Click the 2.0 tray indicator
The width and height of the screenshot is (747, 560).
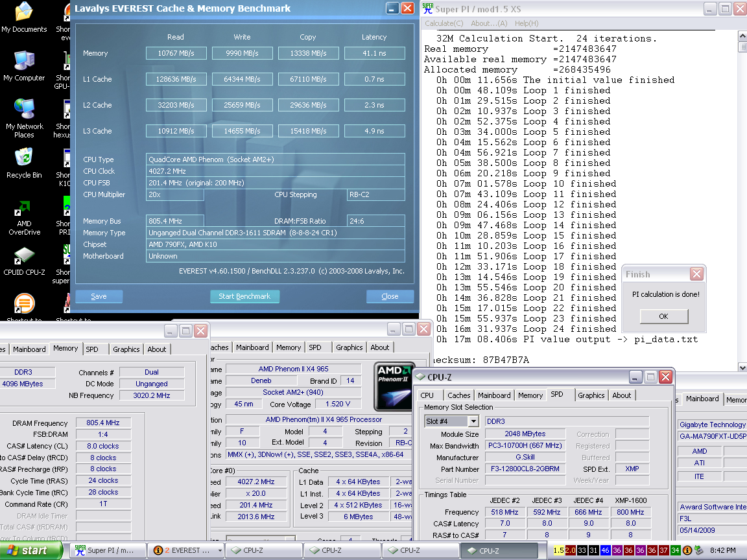pyautogui.click(x=570, y=550)
